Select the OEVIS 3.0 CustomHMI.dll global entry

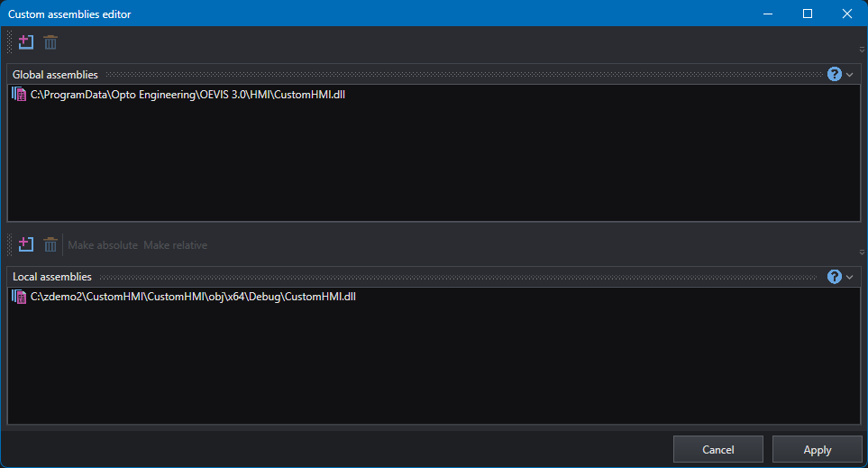(434, 95)
